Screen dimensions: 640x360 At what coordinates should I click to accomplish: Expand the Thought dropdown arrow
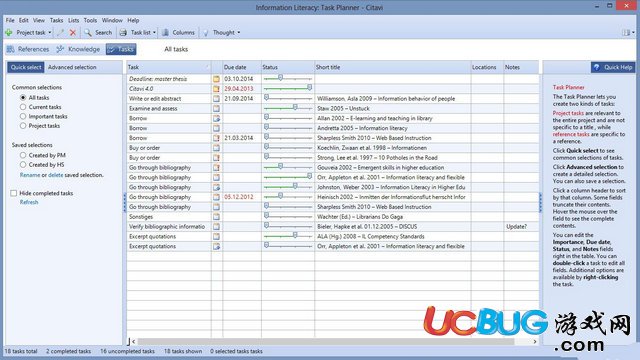pyautogui.click(x=239, y=32)
